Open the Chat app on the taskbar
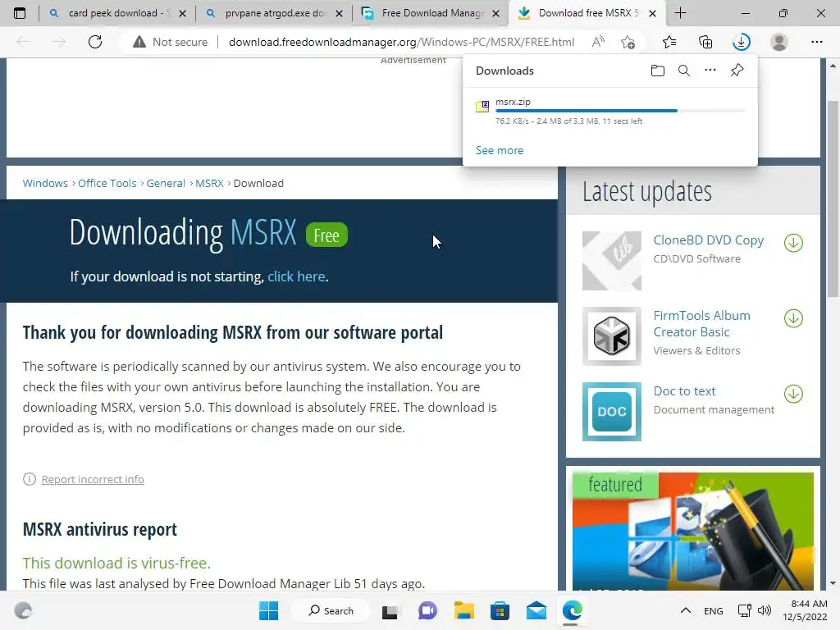 point(427,610)
